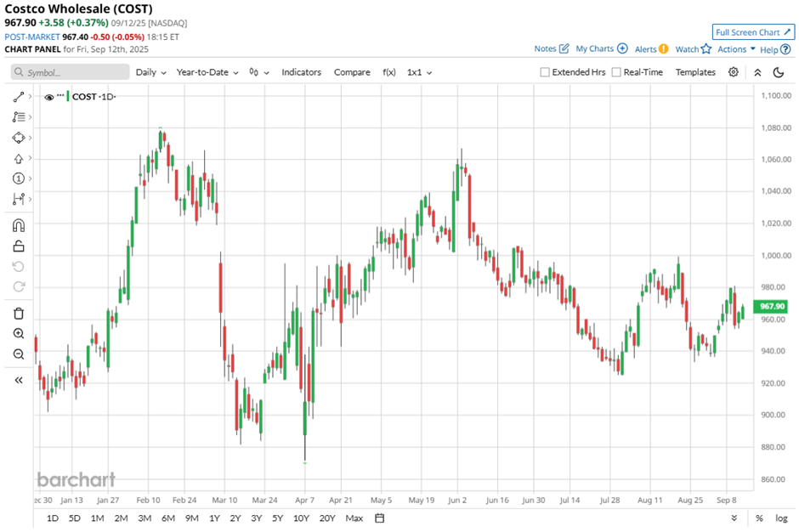Open the f(x) expressions menu

388,72
